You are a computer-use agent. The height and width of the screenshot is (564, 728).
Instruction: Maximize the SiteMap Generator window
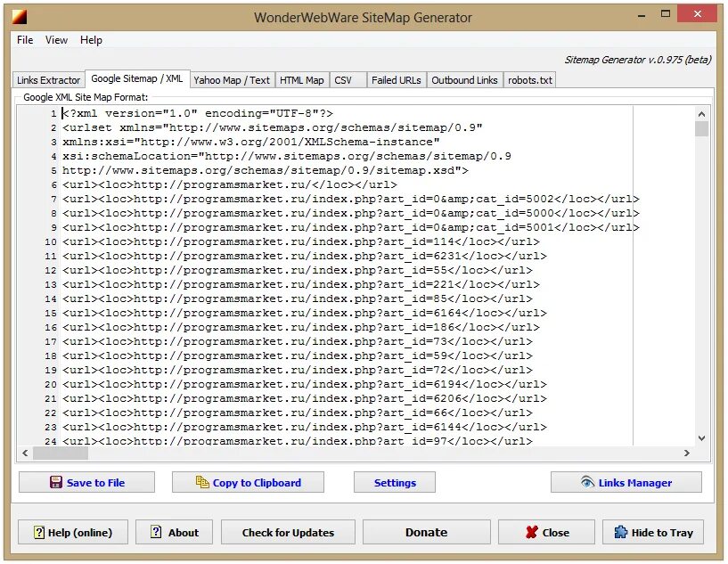click(666, 14)
